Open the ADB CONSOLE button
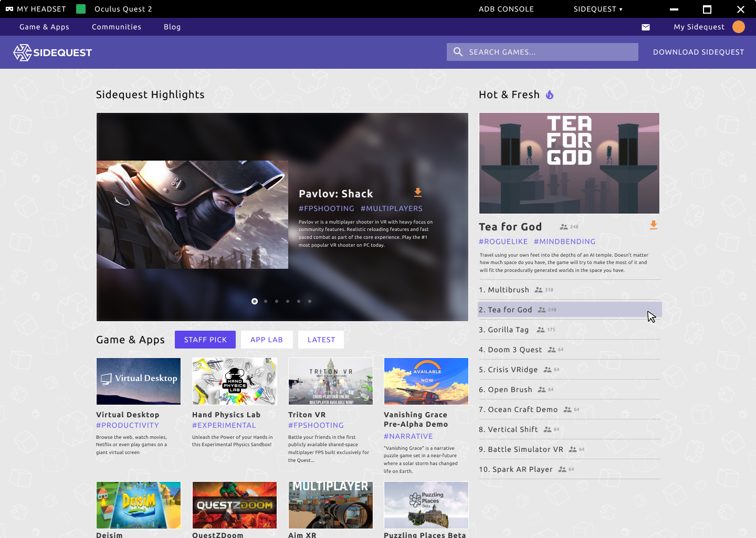756x538 pixels. [506, 9]
